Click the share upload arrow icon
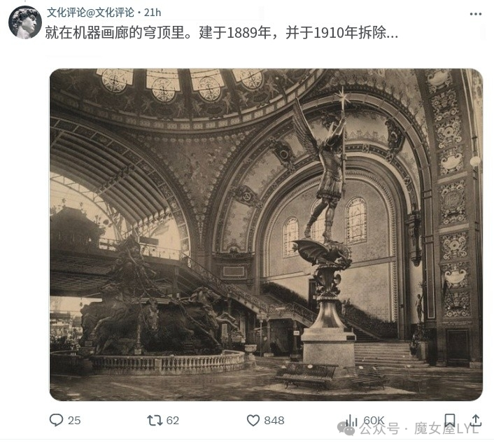Viewport: 494px width, 448px height. click(476, 420)
